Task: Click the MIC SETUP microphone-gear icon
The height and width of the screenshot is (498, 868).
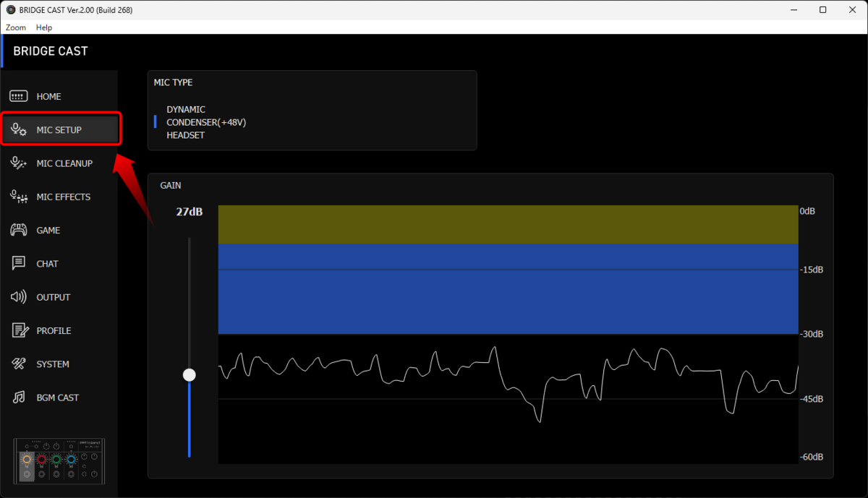Action: [19, 130]
